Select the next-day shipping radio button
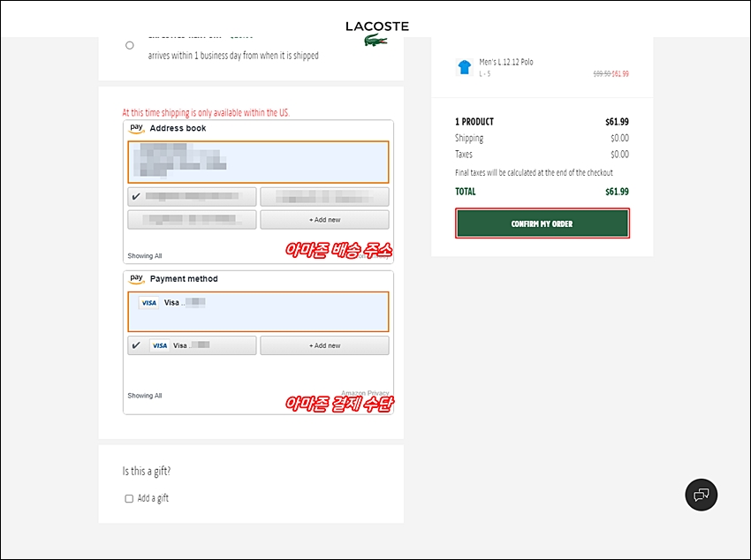Image resolution: width=751 pixels, height=560 pixels. point(130,45)
